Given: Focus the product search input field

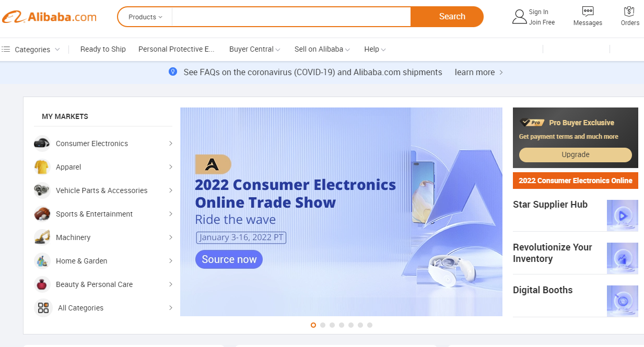Looking at the screenshot, I should click(291, 17).
